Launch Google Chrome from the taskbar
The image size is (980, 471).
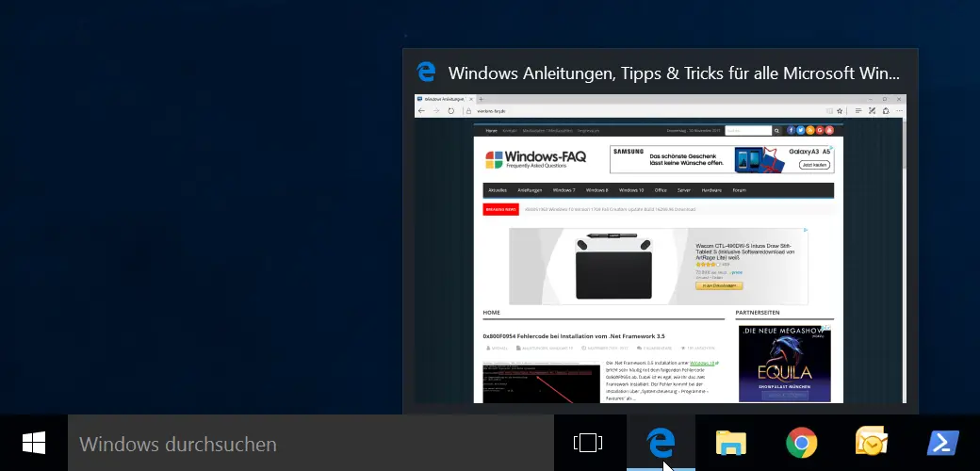[x=801, y=444]
